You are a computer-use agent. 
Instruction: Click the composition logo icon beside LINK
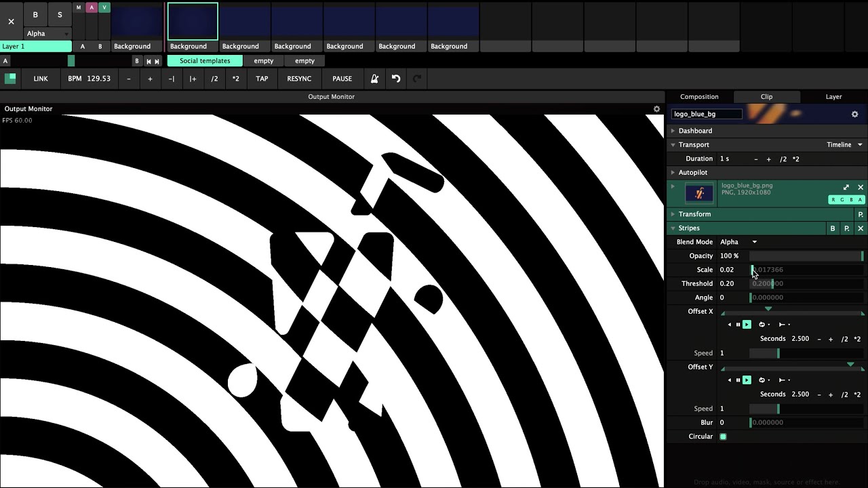tap(10, 79)
